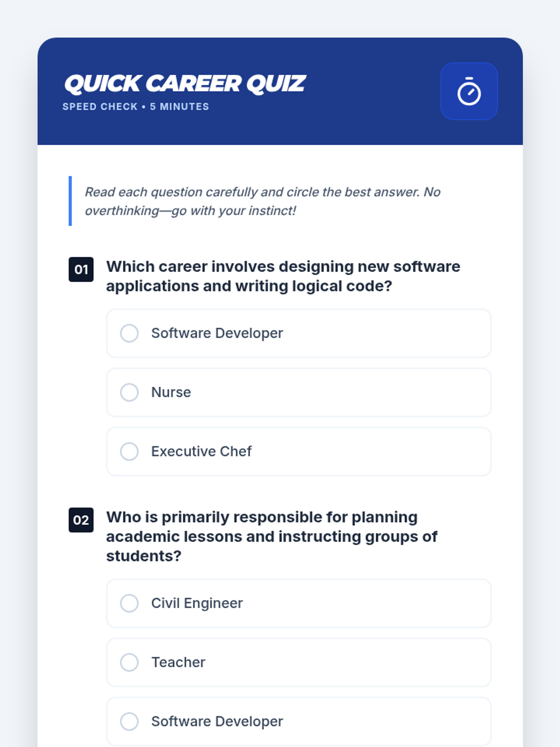The image size is (560, 747).
Task: Click Software Developer label under question 02
Action: 217,721
